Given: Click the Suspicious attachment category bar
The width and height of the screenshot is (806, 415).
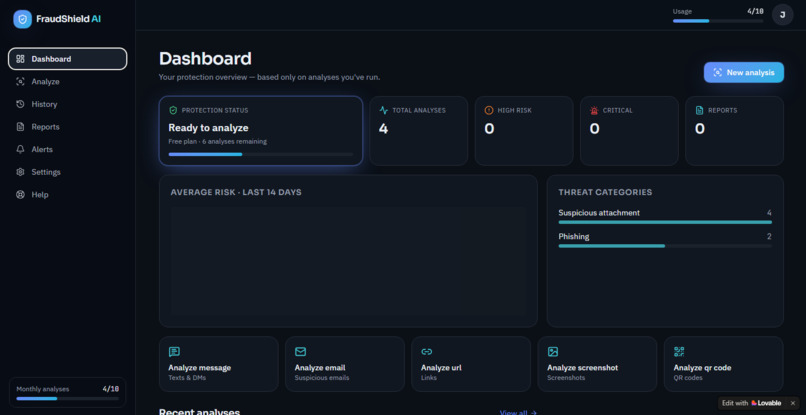Looking at the screenshot, I should (665, 222).
